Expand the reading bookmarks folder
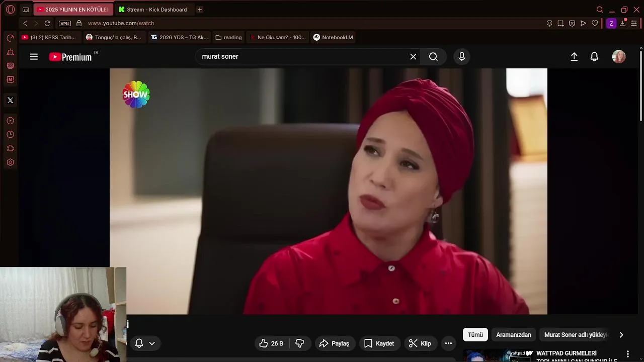 (x=228, y=37)
